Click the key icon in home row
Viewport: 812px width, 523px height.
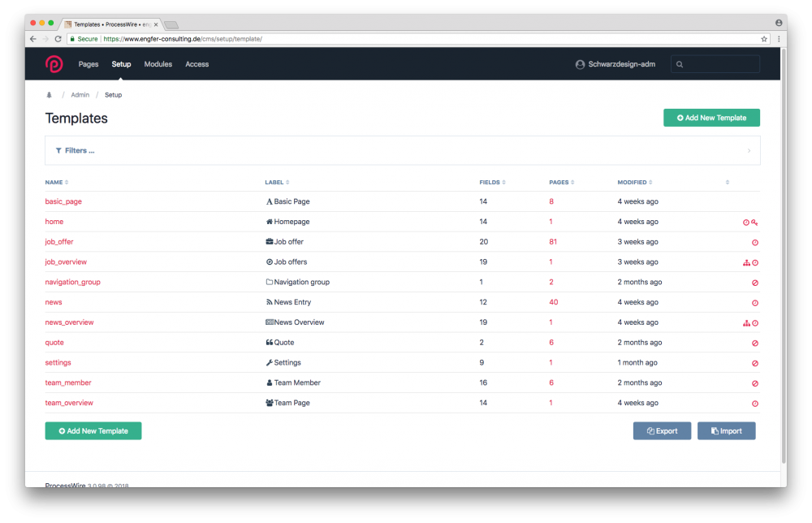(x=754, y=222)
